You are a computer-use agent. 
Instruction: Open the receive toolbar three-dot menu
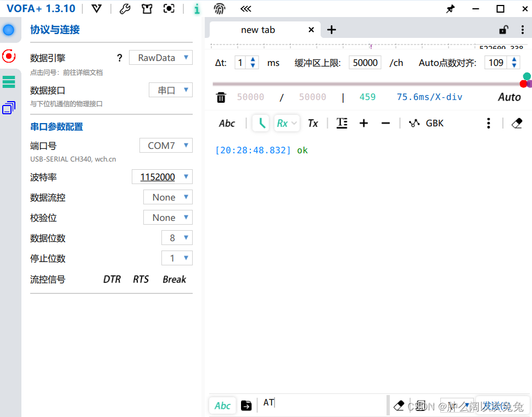[x=489, y=123]
